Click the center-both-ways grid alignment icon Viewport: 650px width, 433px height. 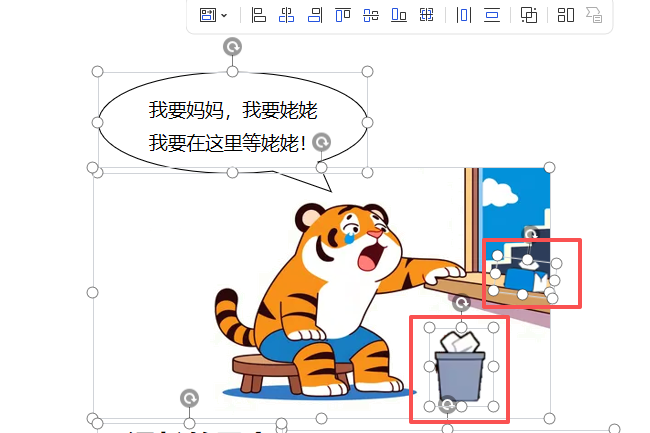pos(427,15)
